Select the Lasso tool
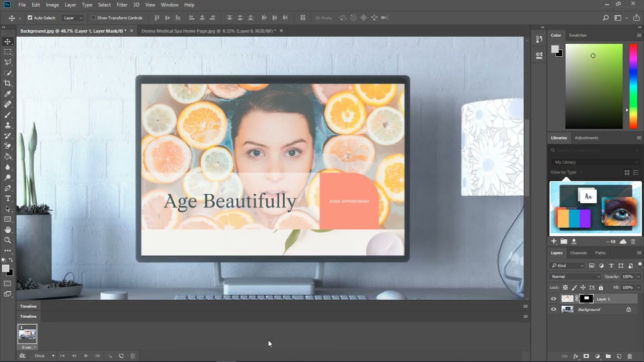 8,62
